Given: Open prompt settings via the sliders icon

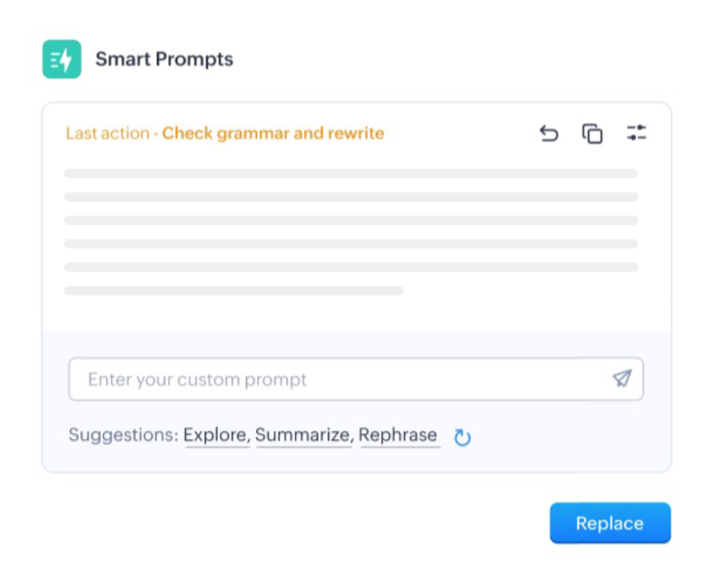Looking at the screenshot, I should (x=636, y=133).
